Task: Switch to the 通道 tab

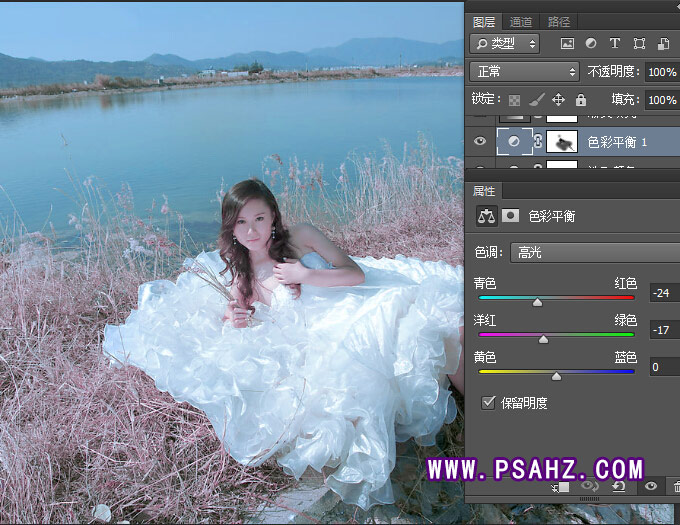Action: pos(520,21)
